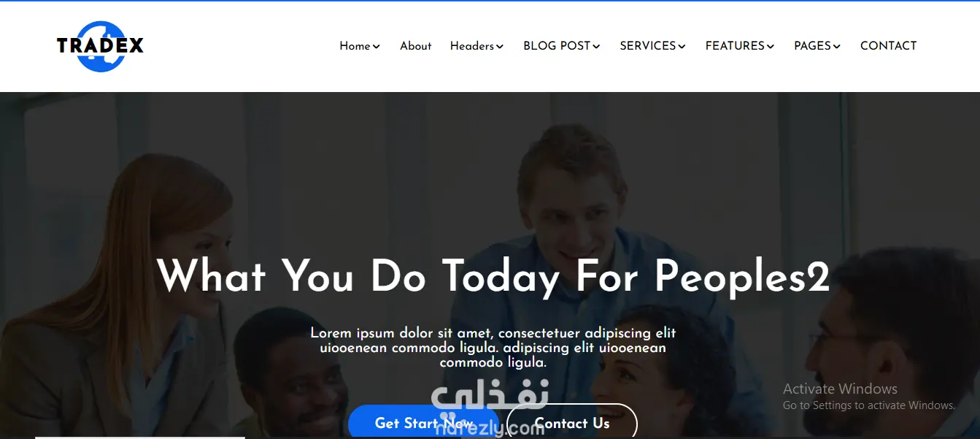Expand the BLOG POST chevron arrow
Viewport: 980px width, 439px height.
click(596, 47)
